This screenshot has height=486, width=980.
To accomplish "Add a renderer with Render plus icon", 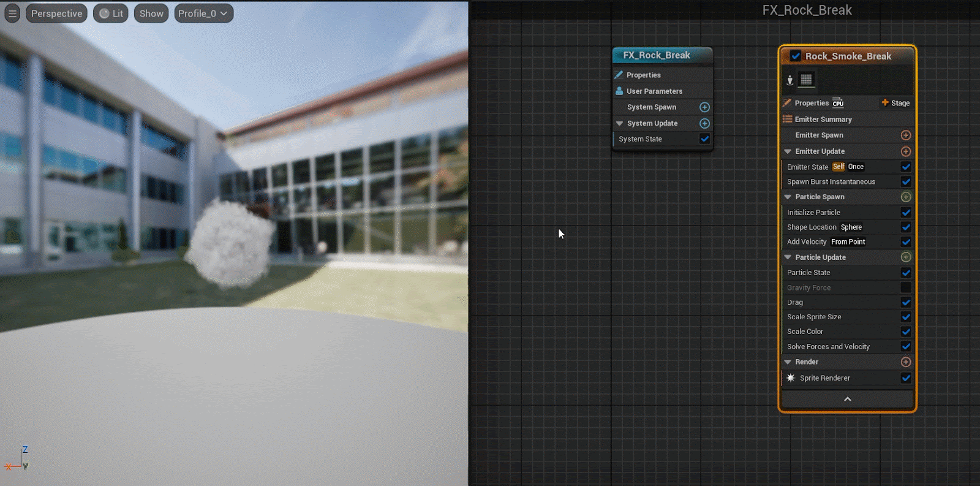I will click(x=906, y=362).
